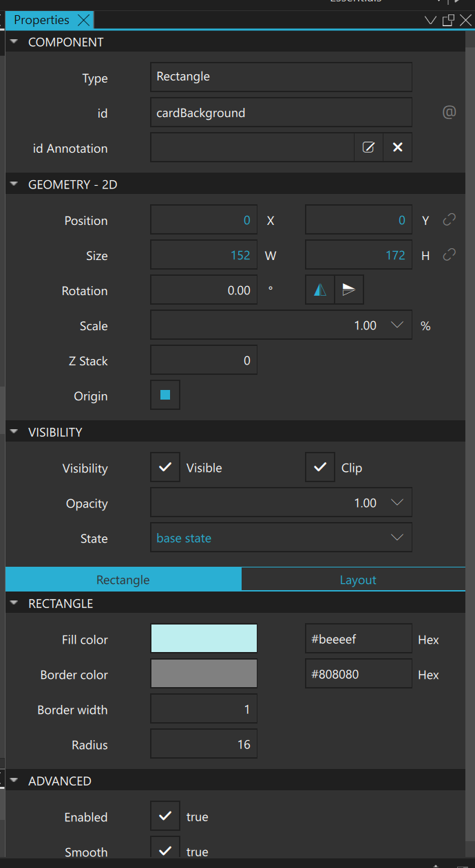Viewport: 475px width, 868px height.
Task: Click the Radius input field
Action: (204, 744)
